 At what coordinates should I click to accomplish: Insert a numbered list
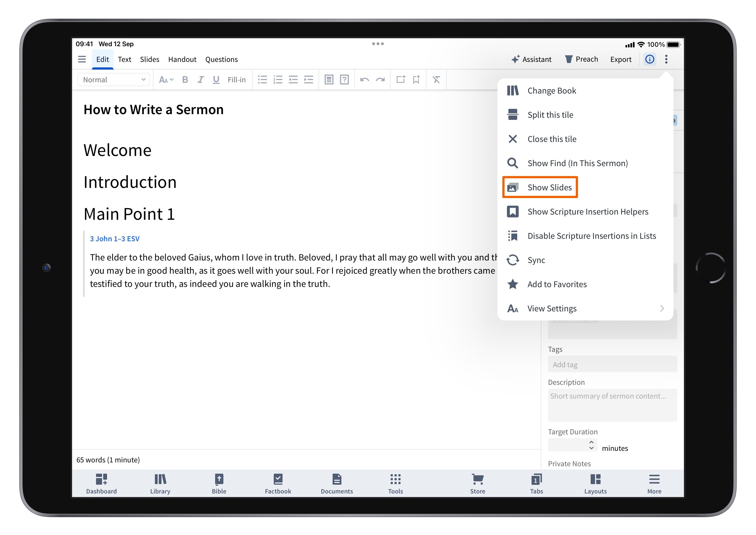278,79
